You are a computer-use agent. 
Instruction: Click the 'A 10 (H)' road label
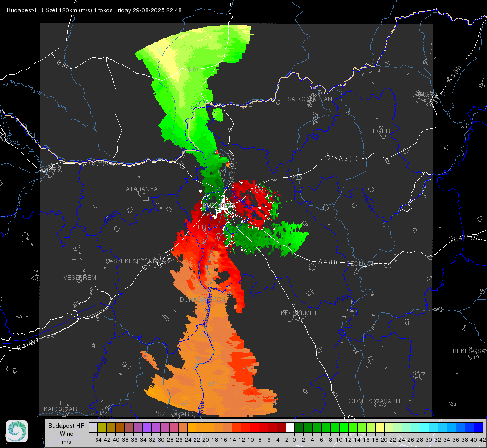pyautogui.click(x=93, y=163)
